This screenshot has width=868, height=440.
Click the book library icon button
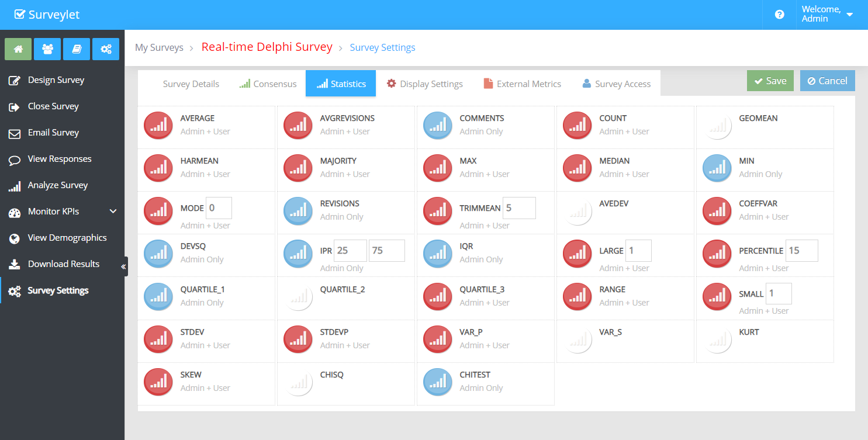pos(77,50)
